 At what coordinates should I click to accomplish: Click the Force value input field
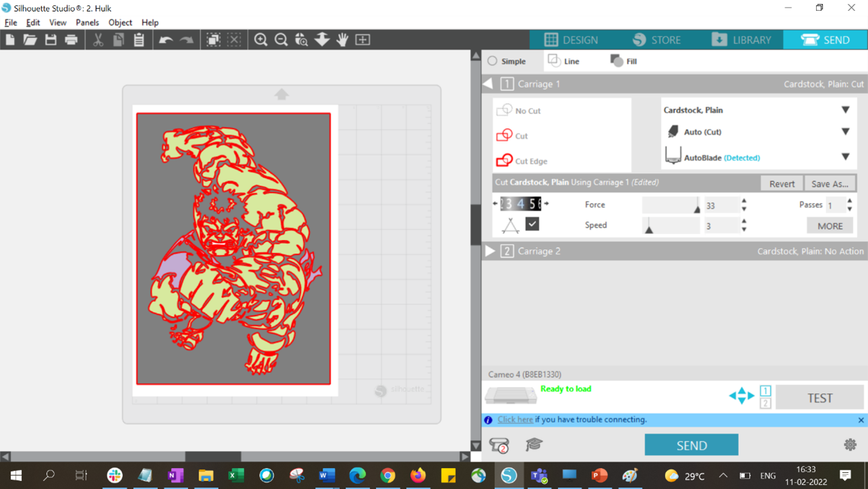[x=721, y=205]
